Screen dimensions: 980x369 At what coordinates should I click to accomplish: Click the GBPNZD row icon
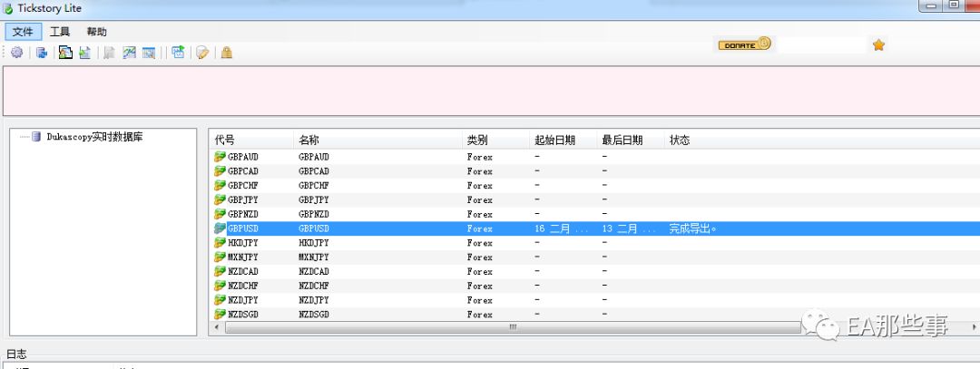click(220, 214)
